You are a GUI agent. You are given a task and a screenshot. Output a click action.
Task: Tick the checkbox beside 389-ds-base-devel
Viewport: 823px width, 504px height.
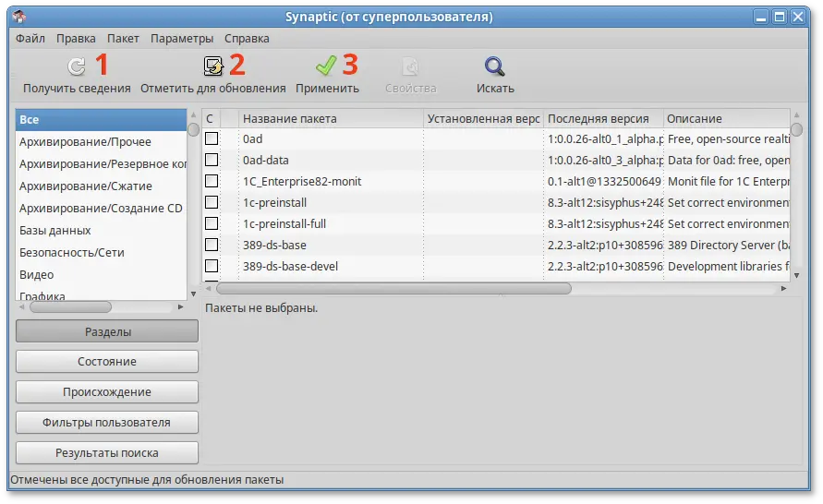pyautogui.click(x=212, y=266)
